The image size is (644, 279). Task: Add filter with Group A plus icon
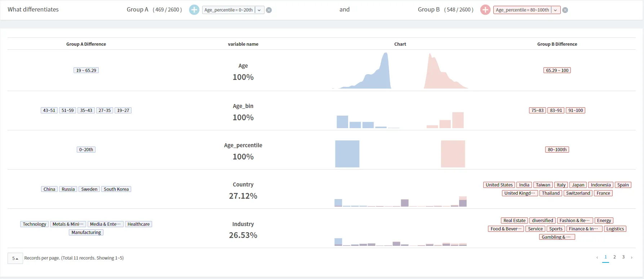[194, 10]
